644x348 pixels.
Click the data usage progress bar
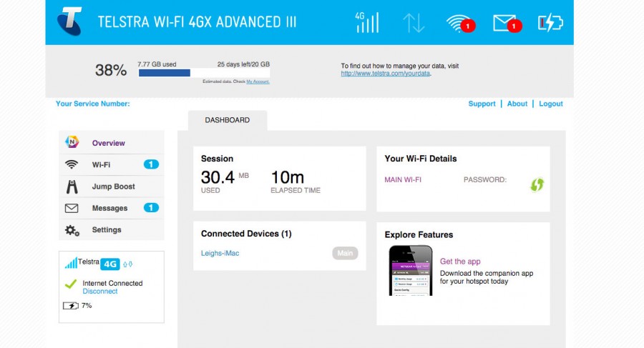pyautogui.click(x=204, y=73)
